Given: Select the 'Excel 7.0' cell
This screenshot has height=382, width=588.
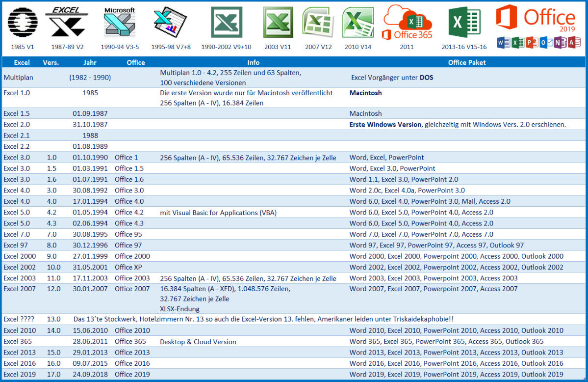Looking at the screenshot, I should [17, 234].
